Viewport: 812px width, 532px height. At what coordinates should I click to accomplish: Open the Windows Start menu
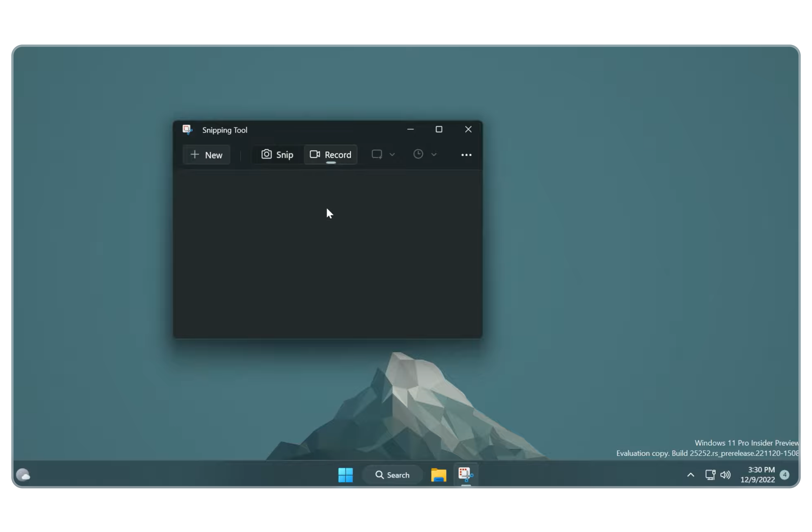tap(345, 475)
